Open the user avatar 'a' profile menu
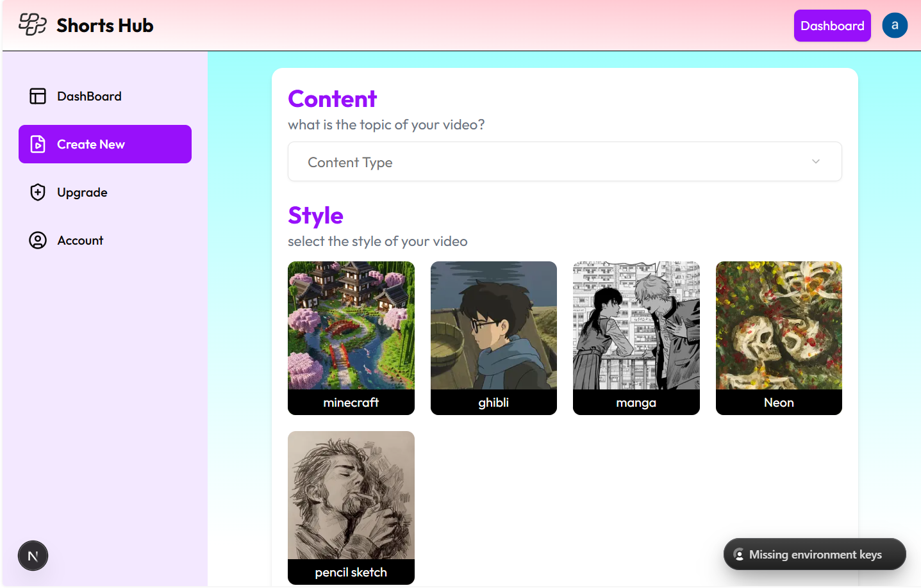The image size is (921, 588). click(x=895, y=26)
